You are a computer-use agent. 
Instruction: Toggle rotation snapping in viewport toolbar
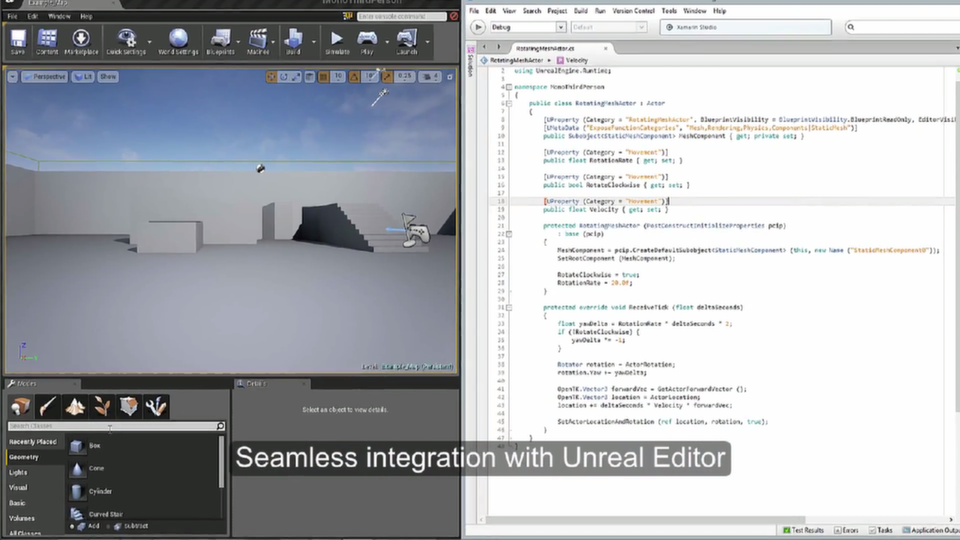(x=354, y=77)
